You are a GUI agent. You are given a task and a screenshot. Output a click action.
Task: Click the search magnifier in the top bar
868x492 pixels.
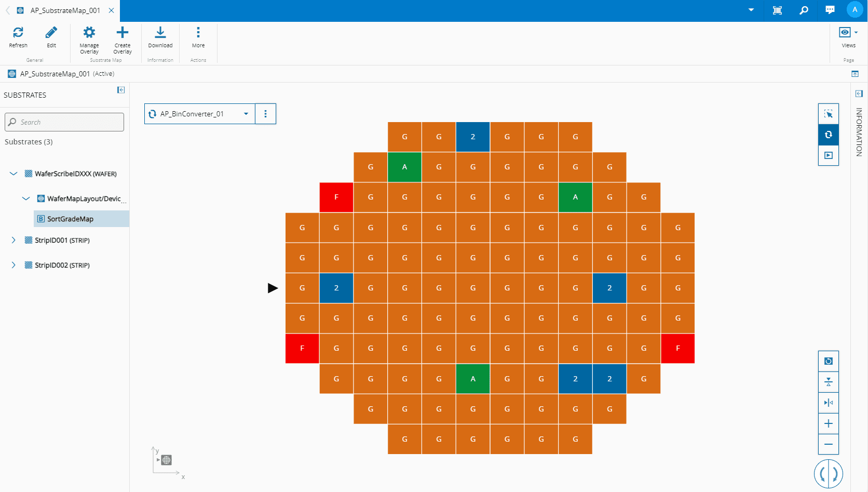tap(804, 10)
